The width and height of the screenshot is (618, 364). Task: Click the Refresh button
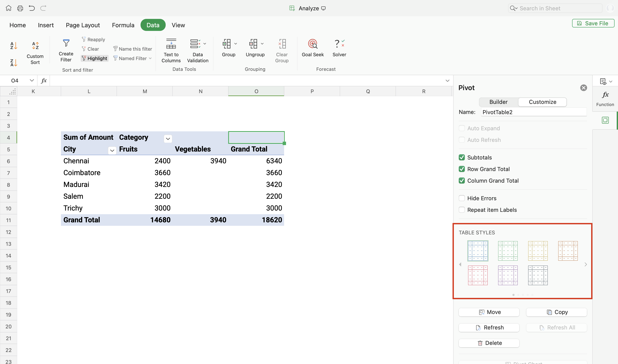[489, 328]
